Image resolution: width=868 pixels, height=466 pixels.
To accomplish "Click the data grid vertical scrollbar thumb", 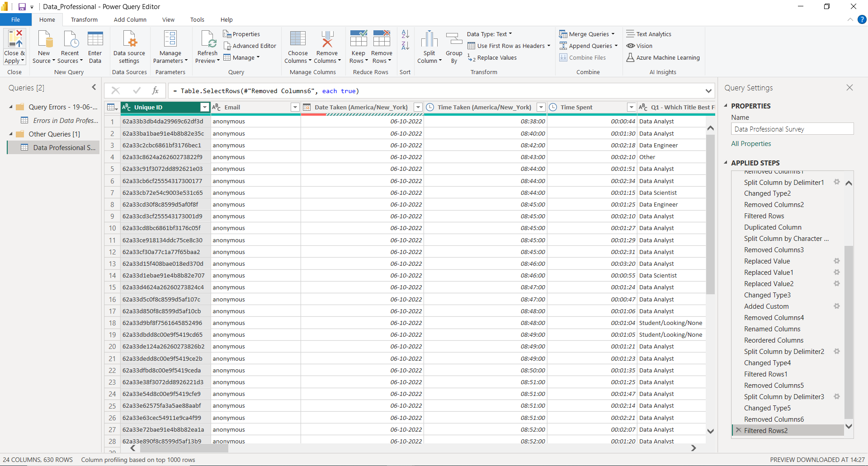I will coord(710,214).
